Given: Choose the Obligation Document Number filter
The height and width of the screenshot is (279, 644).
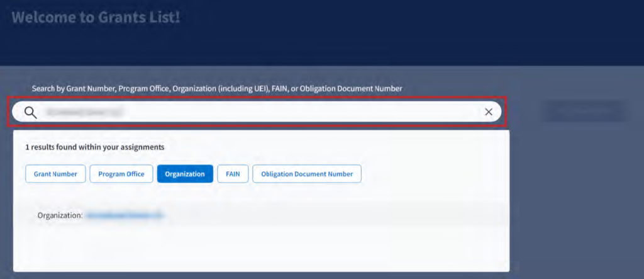Looking at the screenshot, I should (x=307, y=174).
